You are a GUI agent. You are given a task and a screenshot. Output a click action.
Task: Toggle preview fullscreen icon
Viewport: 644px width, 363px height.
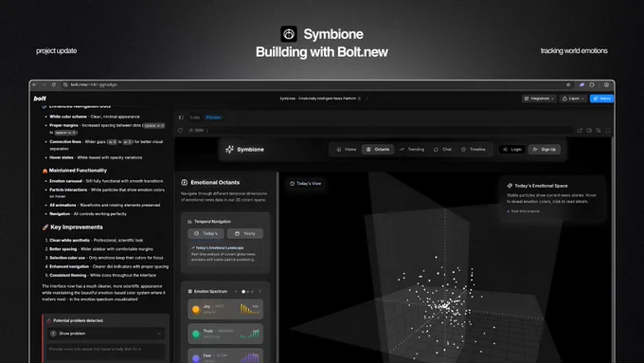tap(607, 130)
